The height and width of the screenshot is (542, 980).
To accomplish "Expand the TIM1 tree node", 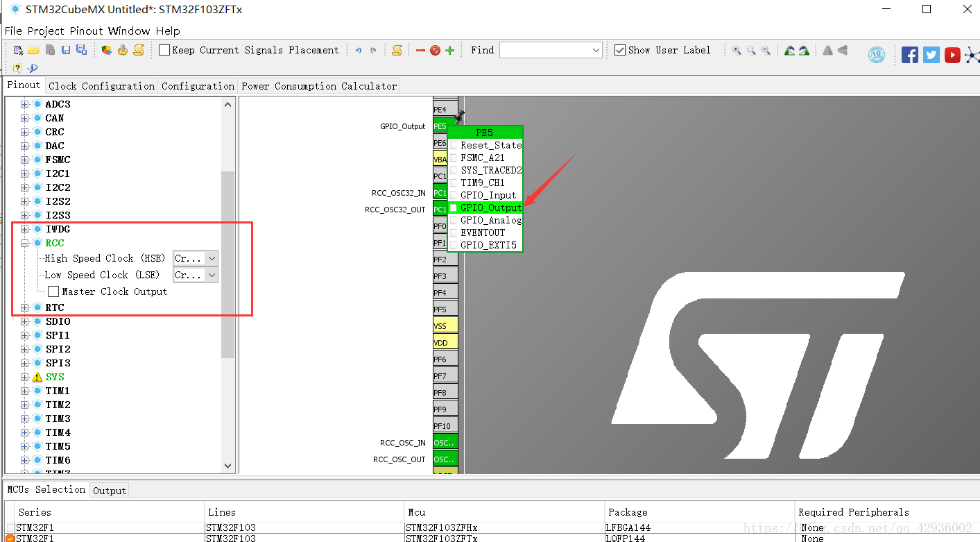I will [x=25, y=391].
